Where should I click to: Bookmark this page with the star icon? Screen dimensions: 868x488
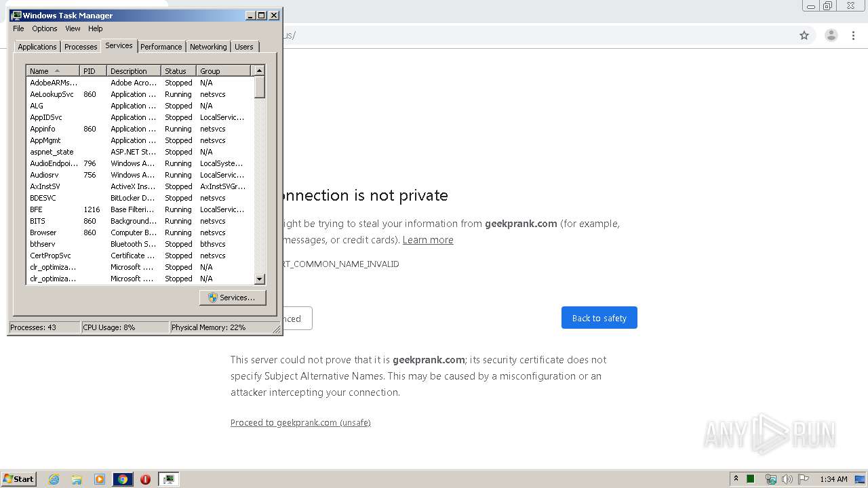pyautogui.click(x=804, y=35)
